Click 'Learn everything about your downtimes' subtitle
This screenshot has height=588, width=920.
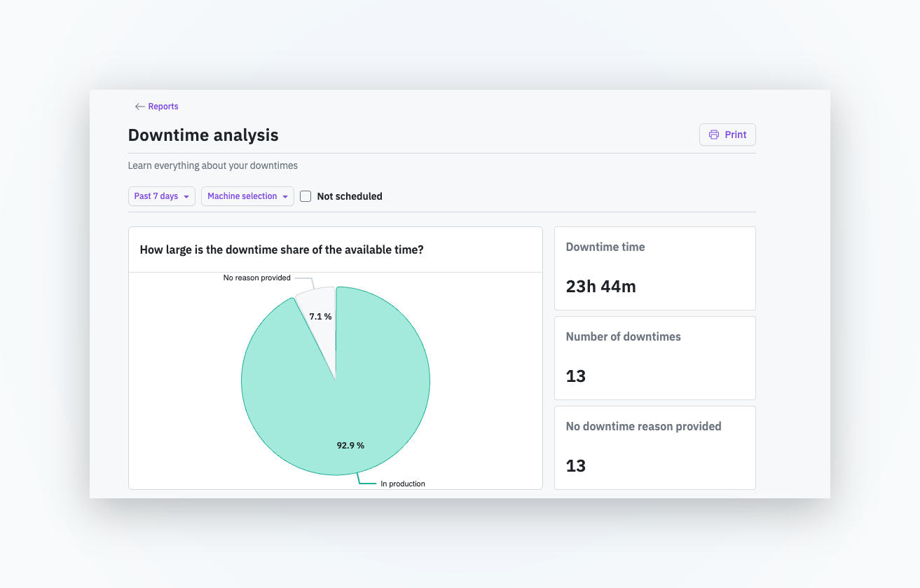(x=213, y=165)
